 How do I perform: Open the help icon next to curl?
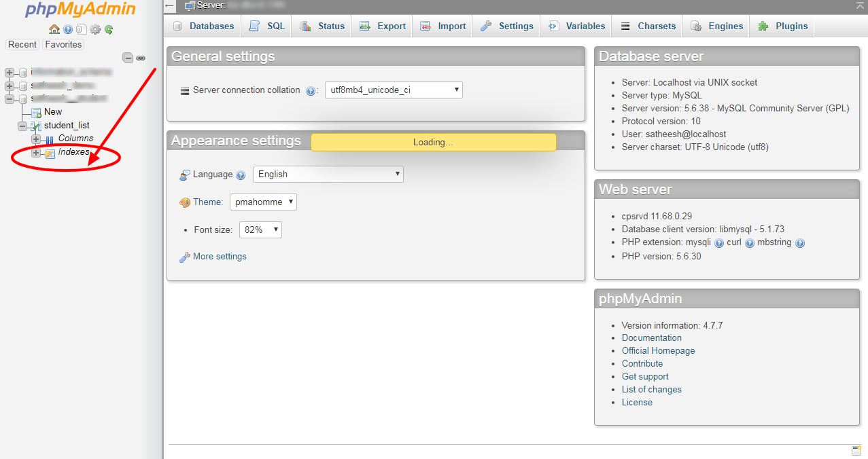[x=750, y=242]
